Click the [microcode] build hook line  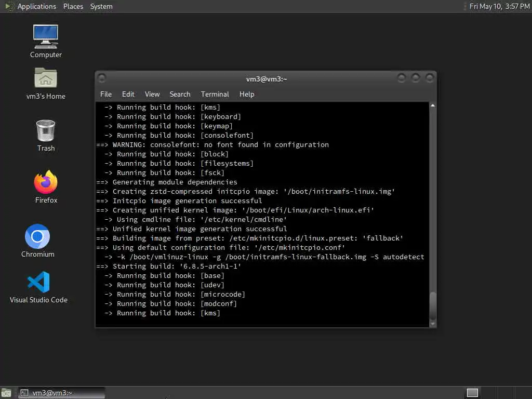[x=175, y=295]
